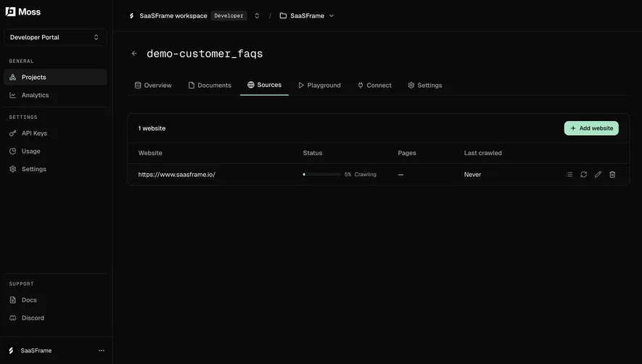Open API Keys in the sidebar
Screen dimensions: 642x364
pos(55,133)
